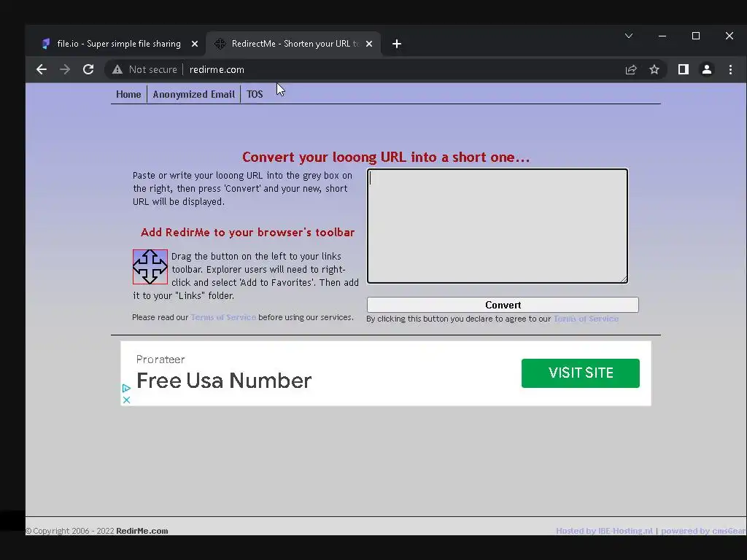Screen dimensions: 747x560
Task: Open Terms of Service link below instructions
Action: (223, 317)
